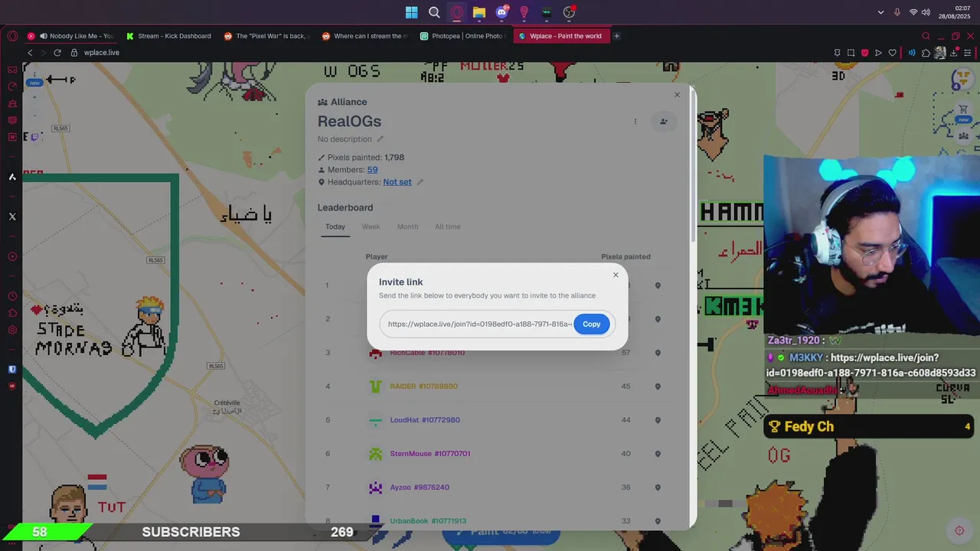Open File Explorer from the taskbar
Viewport: 980px width, 551px height.
(x=479, y=12)
